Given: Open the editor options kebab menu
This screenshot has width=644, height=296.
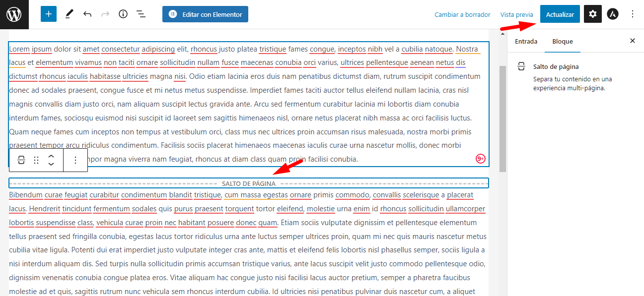Looking at the screenshot, I should pyautogui.click(x=633, y=14).
